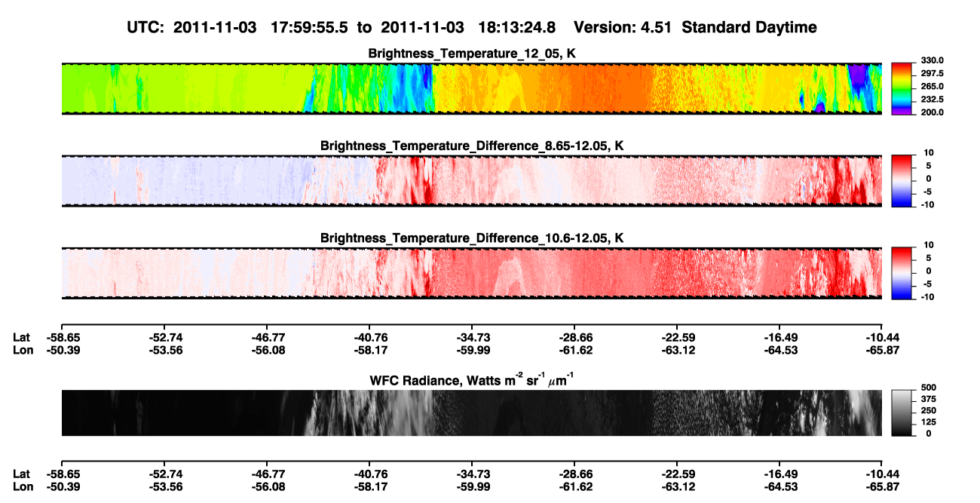Click the 8.65-12.05 difference red-blue colorbar
This screenshot has width=980, height=503.
point(902,179)
